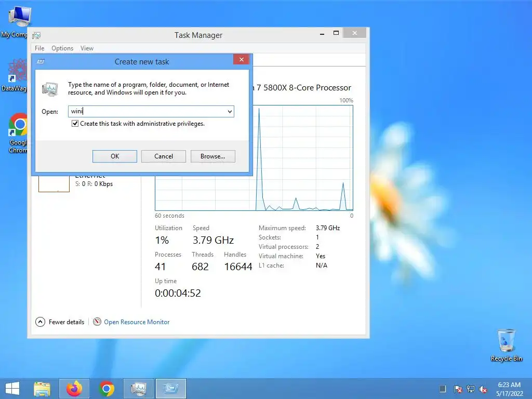The height and width of the screenshot is (399, 532).
Task: Expand the Open field dropdown arrow
Action: tap(230, 111)
